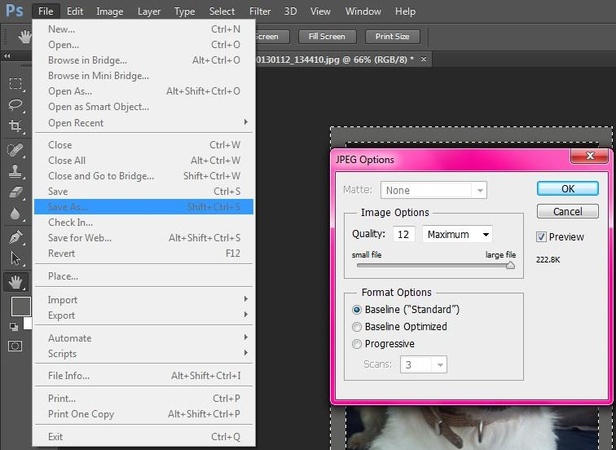616x450 pixels.
Task: Choose New... in File menu
Action: [x=144, y=29]
